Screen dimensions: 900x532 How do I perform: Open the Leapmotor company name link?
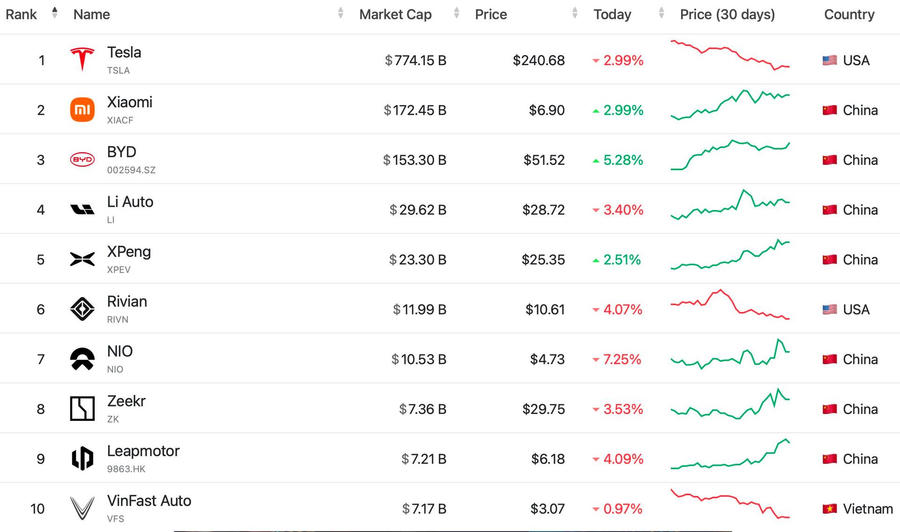(x=143, y=451)
